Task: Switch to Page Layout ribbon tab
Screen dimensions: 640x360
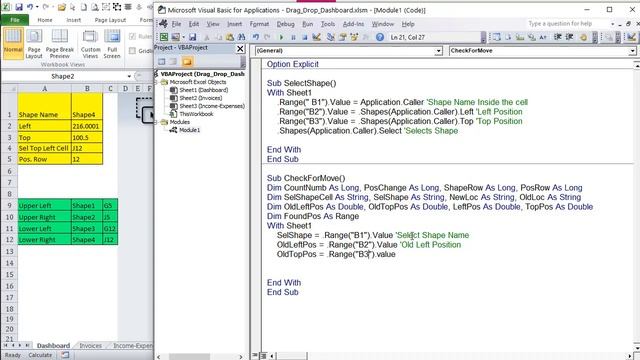Action: 110,20
